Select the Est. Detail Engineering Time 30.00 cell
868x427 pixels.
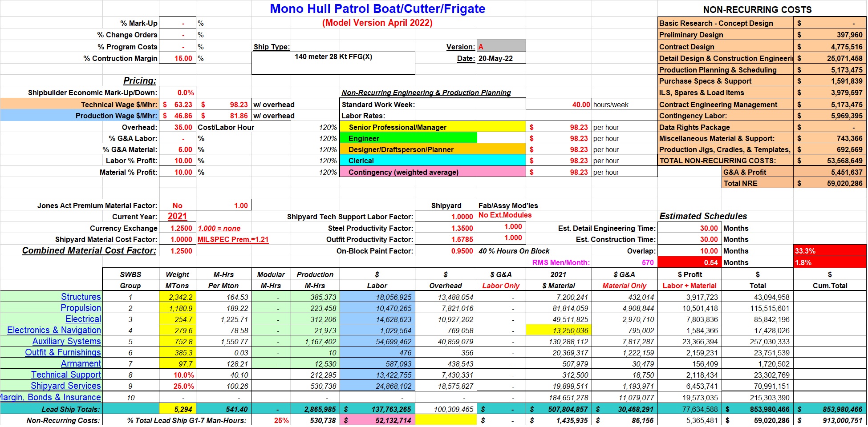pyautogui.click(x=690, y=228)
